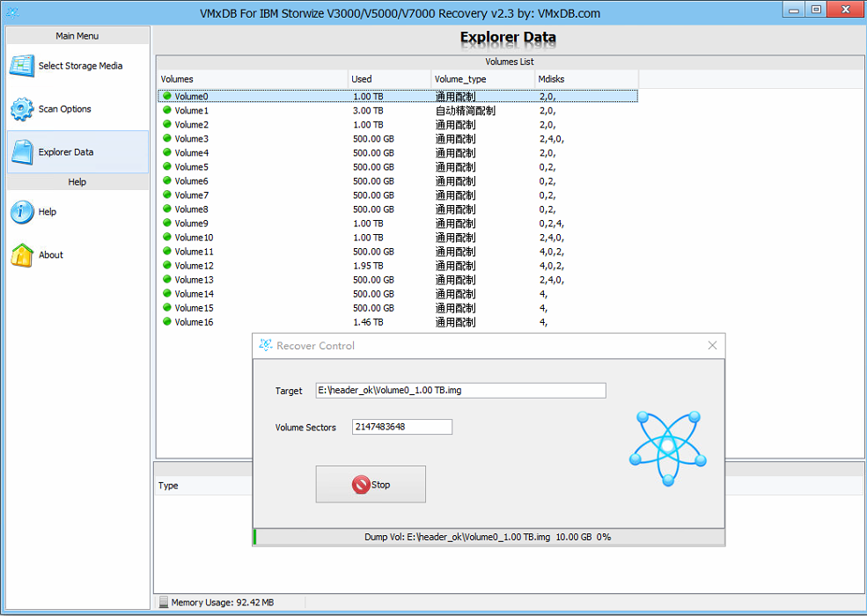Click green status dot of Volume11
The width and height of the screenshot is (867, 616).
tap(167, 251)
